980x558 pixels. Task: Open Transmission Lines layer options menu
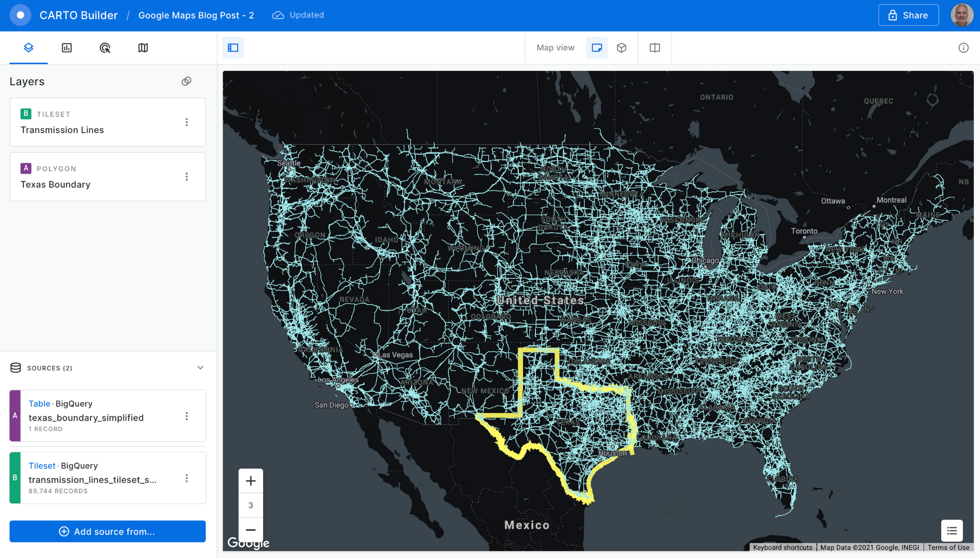(187, 122)
